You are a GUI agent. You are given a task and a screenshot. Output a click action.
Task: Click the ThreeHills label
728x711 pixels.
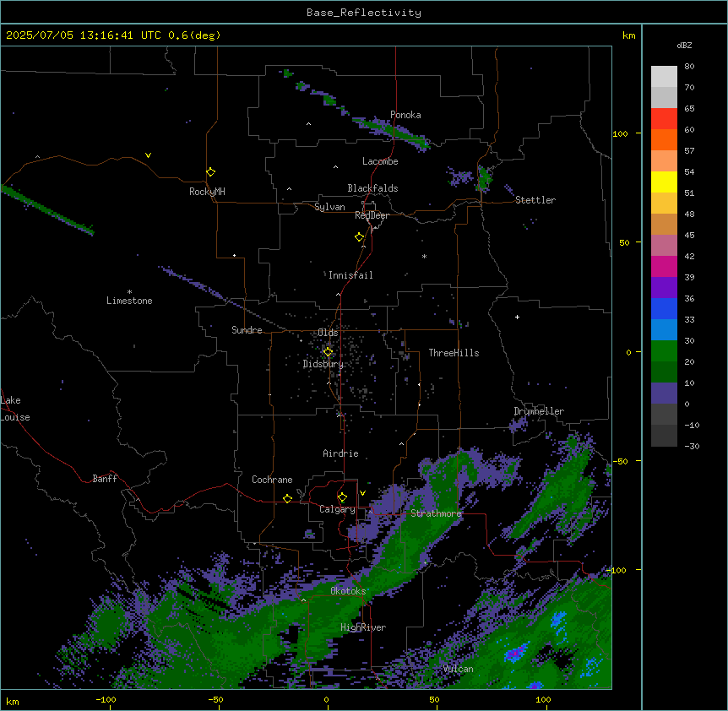[454, 353]
